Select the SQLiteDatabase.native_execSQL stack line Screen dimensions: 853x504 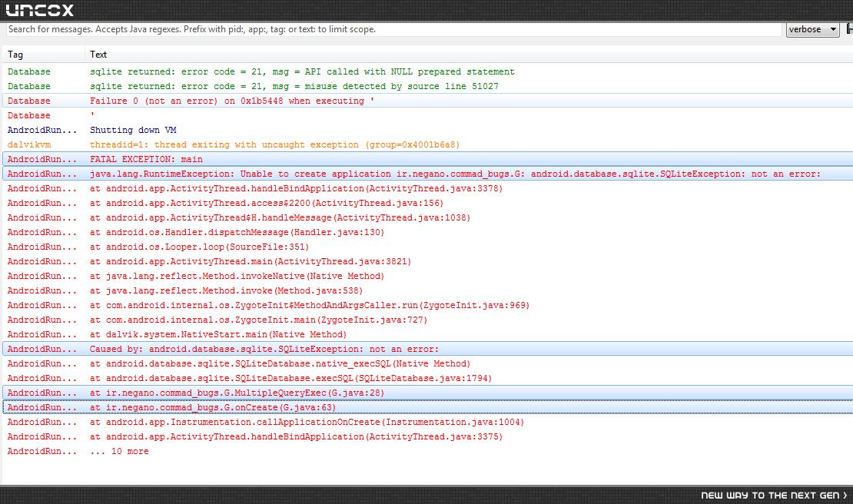click(427, 363)
